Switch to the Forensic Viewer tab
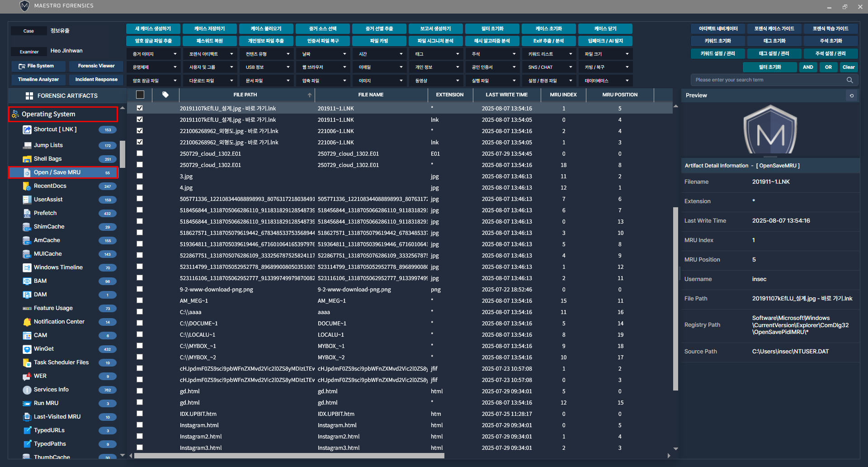Image resolution: width=868 pixels, height=467 pixels. click(96, 66)
